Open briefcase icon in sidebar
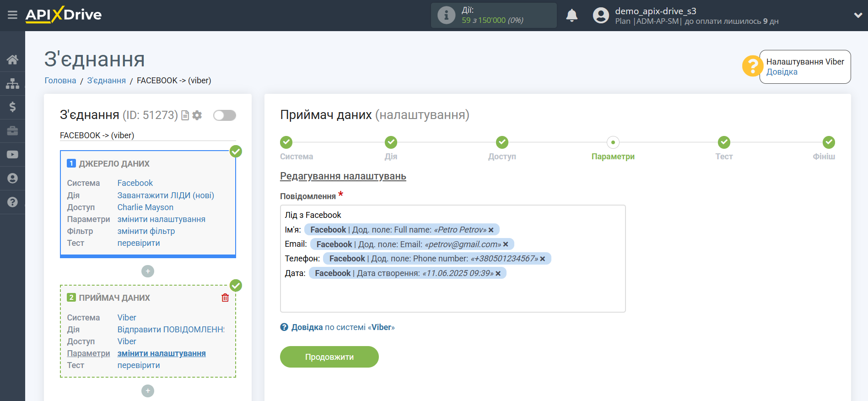The image size is (868, 401). click(x=12, y=131)
